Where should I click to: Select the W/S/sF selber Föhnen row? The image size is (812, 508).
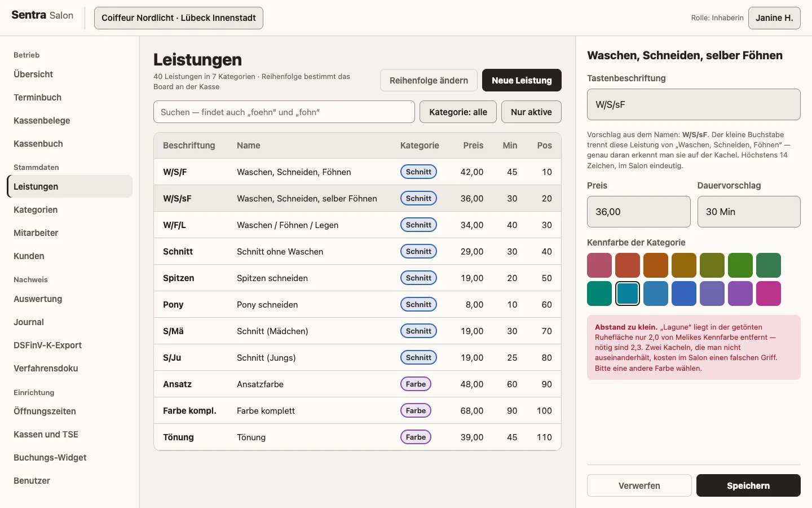click(x=358, y=198)
